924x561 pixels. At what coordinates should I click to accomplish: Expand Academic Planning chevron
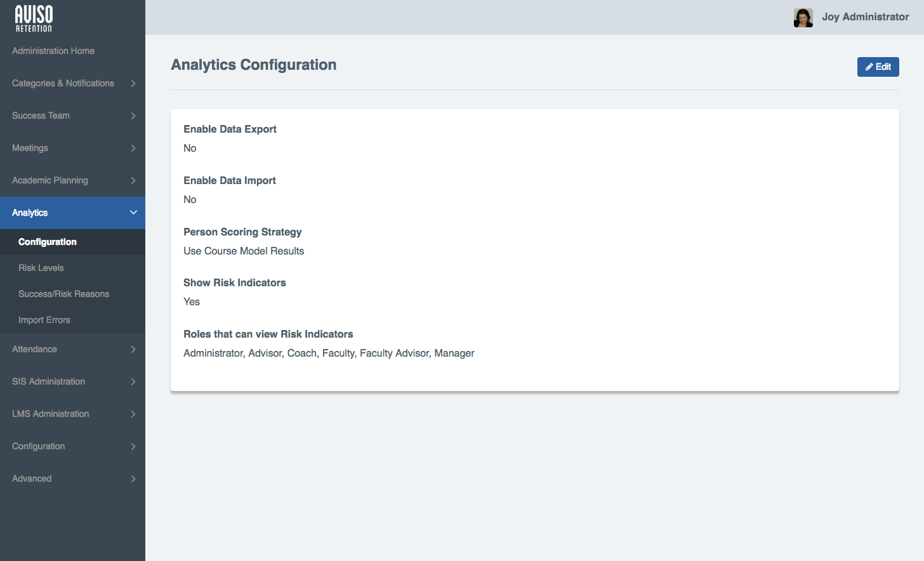(x=133, y=180)
